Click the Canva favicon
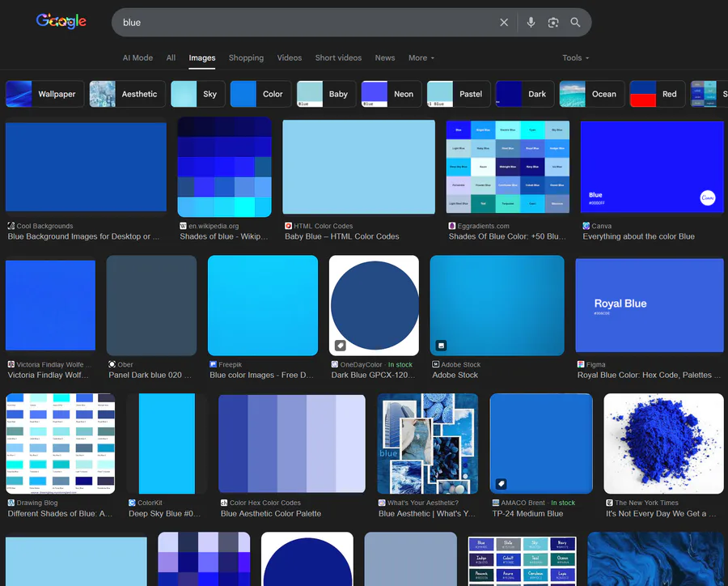This screenshot has width=728, height=586. tap(586, 226)
